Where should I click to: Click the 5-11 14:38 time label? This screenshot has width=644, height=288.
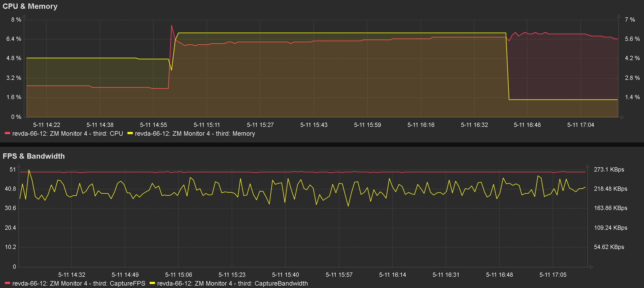[100, 125]
